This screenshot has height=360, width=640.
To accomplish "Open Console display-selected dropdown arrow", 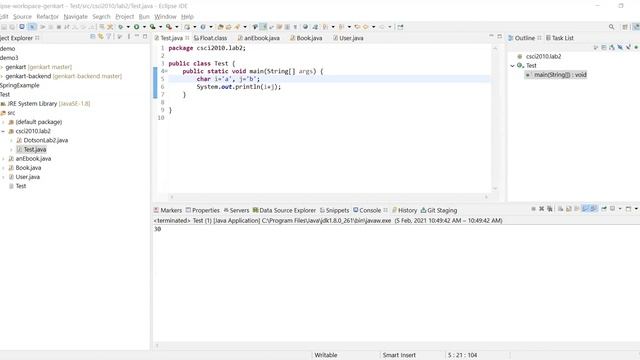I will coord(620,209).
